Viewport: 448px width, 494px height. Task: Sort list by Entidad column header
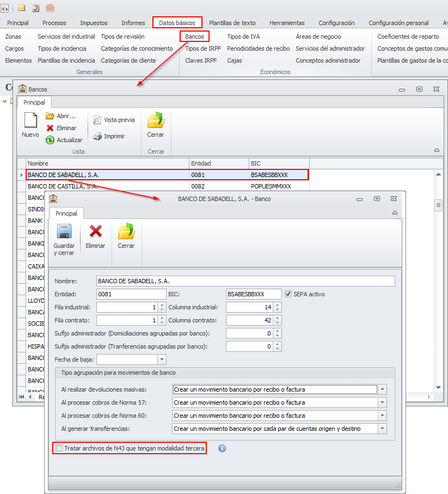(219, 163)
